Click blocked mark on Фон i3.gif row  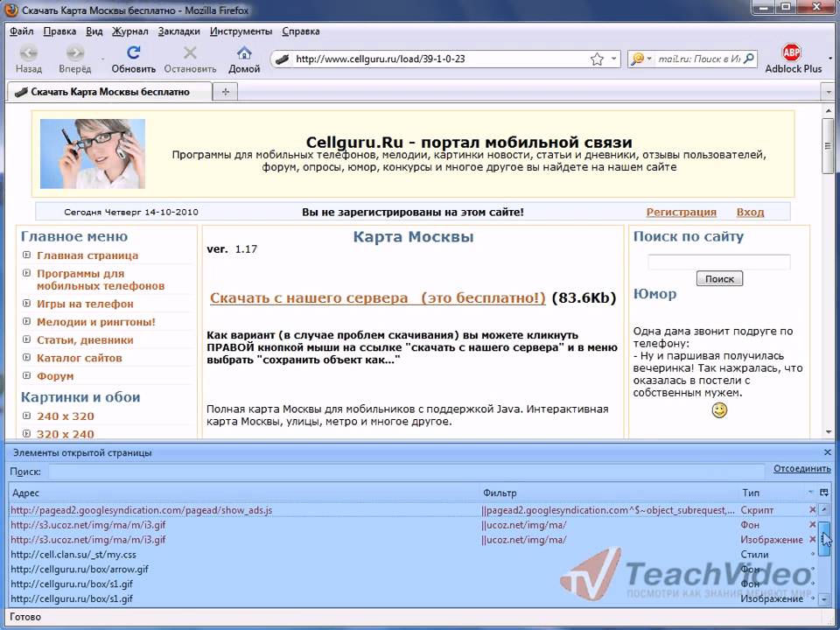(812, 524)
